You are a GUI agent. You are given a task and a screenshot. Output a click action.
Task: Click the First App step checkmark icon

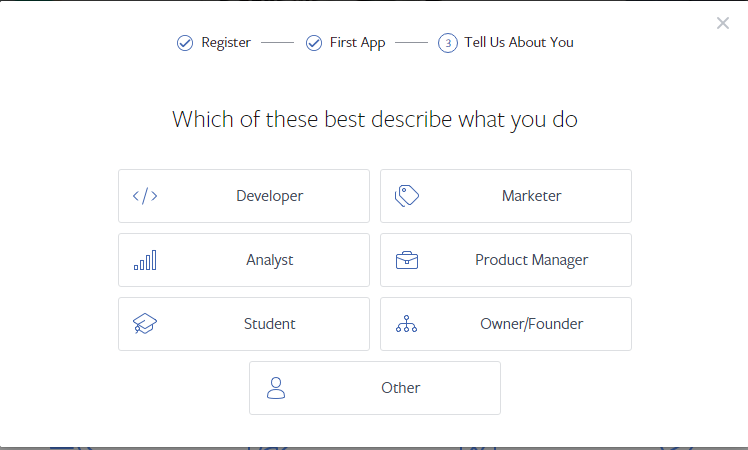point(314,43)
